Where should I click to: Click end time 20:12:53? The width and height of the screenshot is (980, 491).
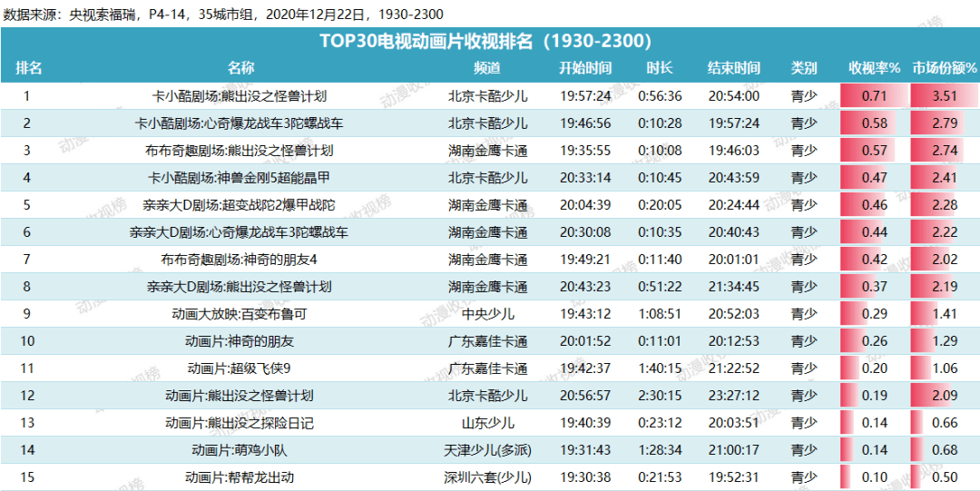pyautogui.click(x=734, y=341)
